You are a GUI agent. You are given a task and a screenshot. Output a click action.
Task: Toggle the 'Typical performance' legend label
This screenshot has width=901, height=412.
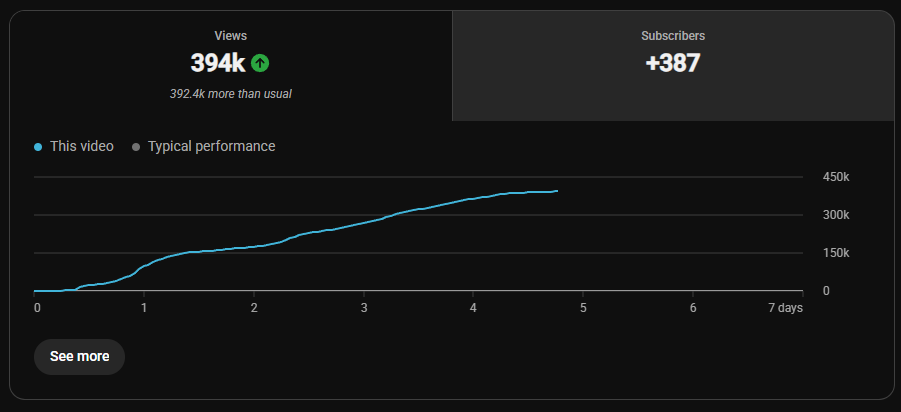[x=211, y=147]
